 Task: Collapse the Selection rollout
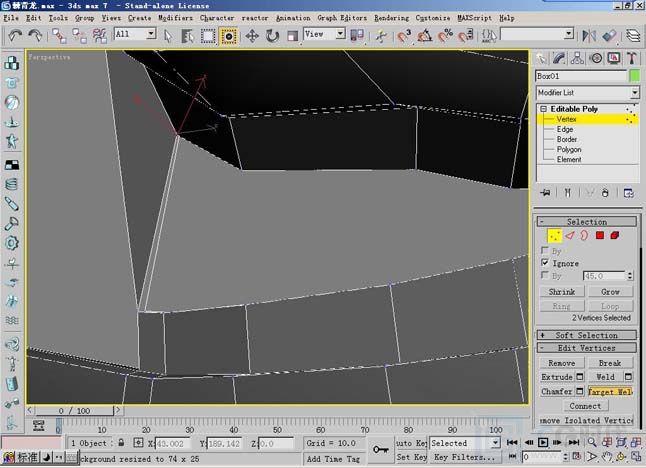(587, 222)
